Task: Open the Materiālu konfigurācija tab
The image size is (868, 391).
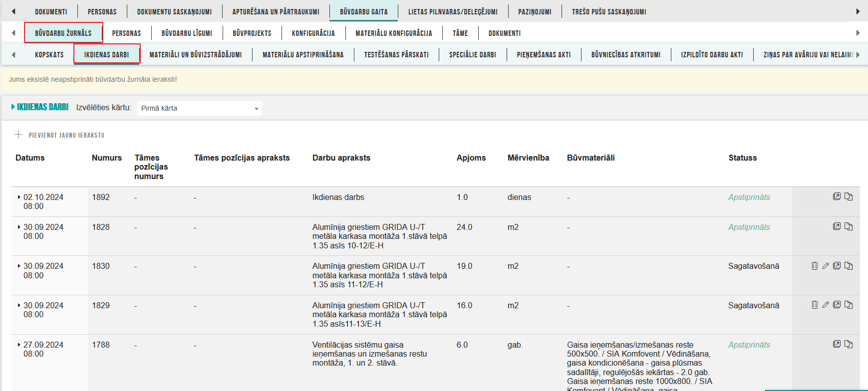Action: (x=394, y=33)
